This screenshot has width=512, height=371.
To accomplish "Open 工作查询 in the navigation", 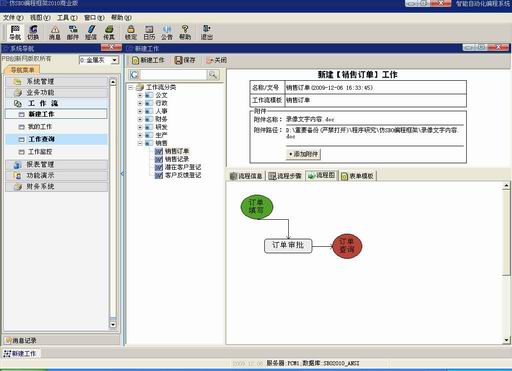I will click(x=56, y=139).
